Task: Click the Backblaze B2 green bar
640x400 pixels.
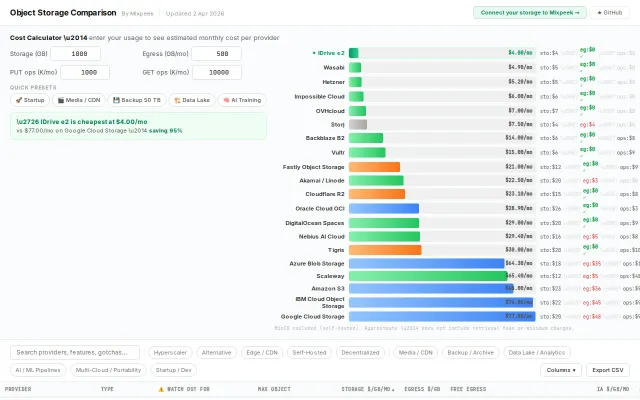Action: [366, 138]
